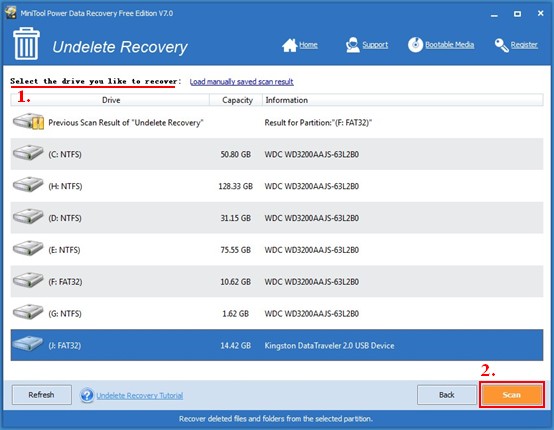
Task: Click the drive icon for H: NTFS
Action: [x=28, y=184]
